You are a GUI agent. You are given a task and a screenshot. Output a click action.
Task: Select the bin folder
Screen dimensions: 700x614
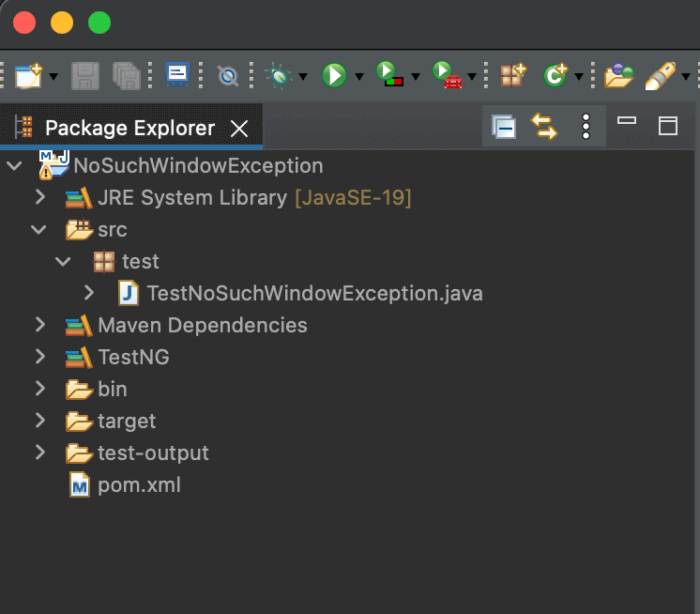click(113, 389)
